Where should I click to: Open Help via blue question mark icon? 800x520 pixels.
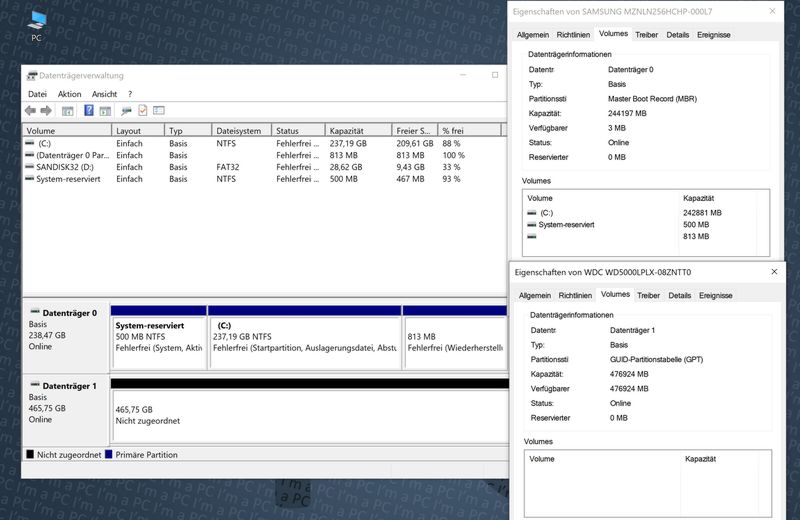point(89,110)
